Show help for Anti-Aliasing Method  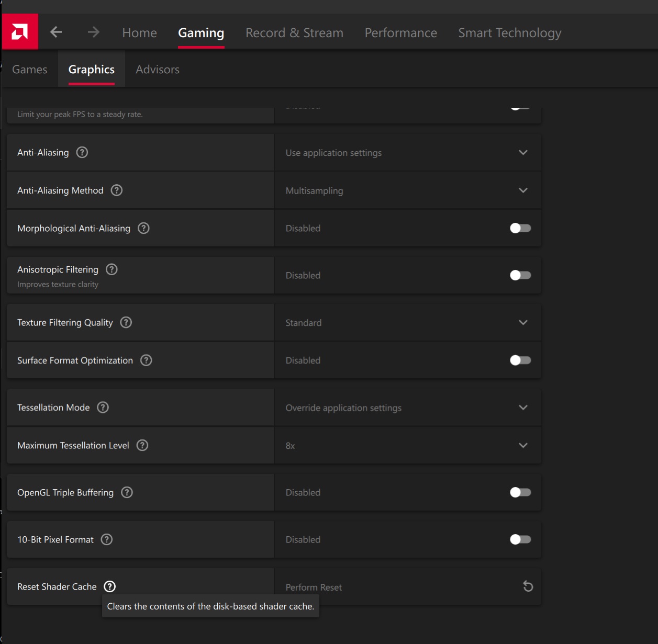[x=117, y=190]
